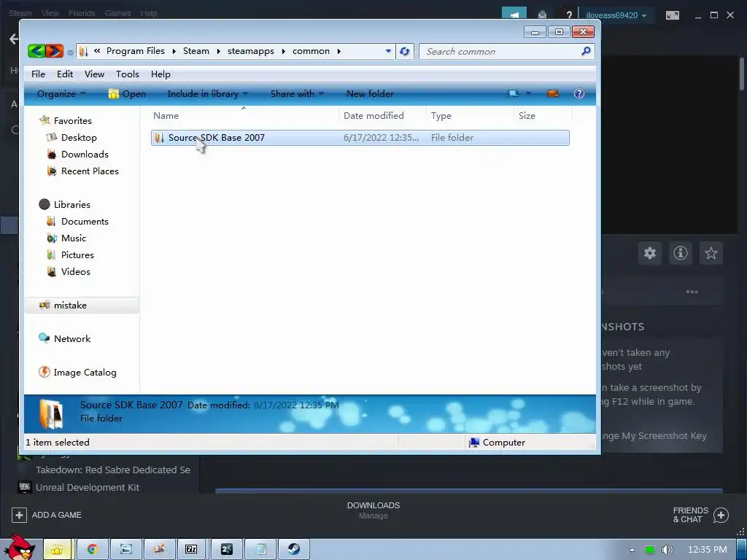
Task: Select Unreal Development Kit in Steam library
Action: [88, 488]
